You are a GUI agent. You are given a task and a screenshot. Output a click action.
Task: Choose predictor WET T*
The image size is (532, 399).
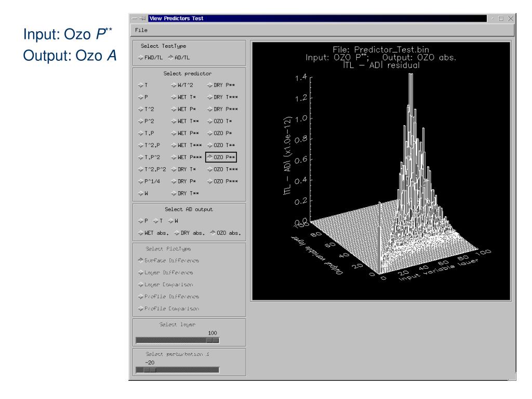183,97
